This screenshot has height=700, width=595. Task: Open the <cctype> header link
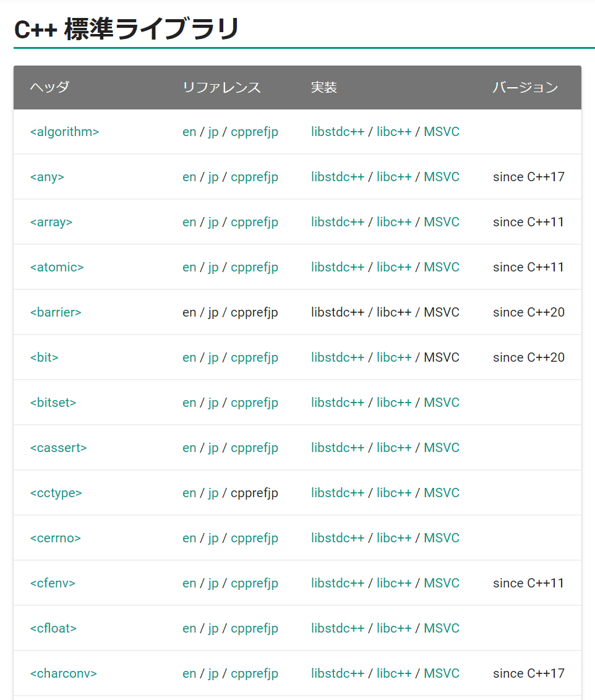click(x=56, y=492)
